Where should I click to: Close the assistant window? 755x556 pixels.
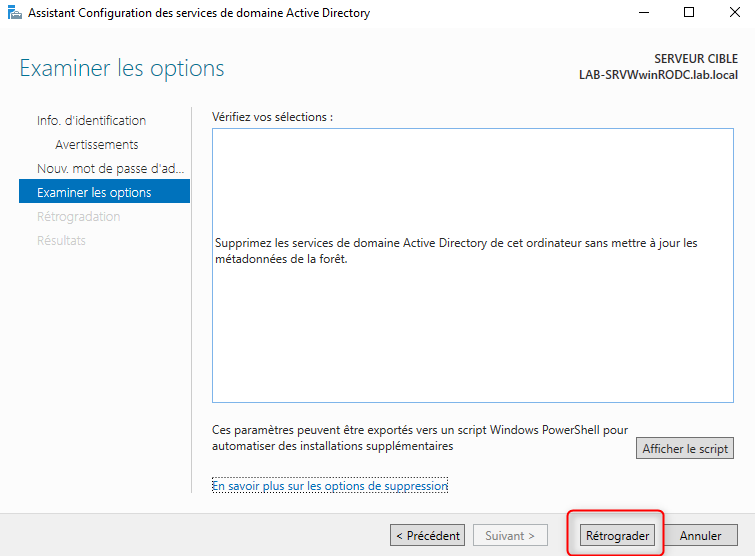(x=734, y=12)
